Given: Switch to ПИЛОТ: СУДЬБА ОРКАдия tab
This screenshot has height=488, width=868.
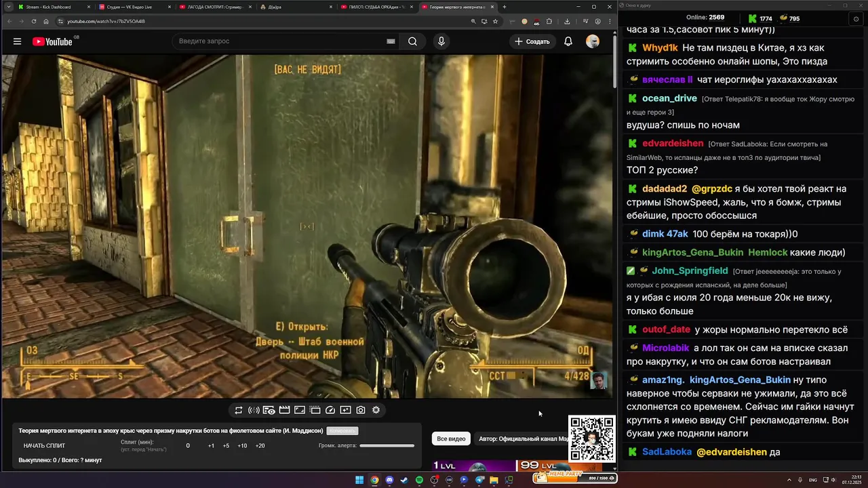Looking at the screenshot, I should (376, 7).
